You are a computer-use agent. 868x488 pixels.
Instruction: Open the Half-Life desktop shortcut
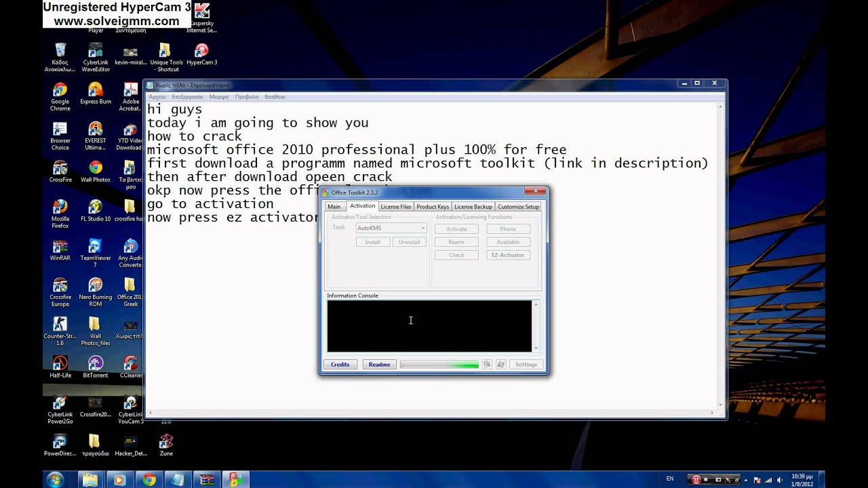[60, 367]
